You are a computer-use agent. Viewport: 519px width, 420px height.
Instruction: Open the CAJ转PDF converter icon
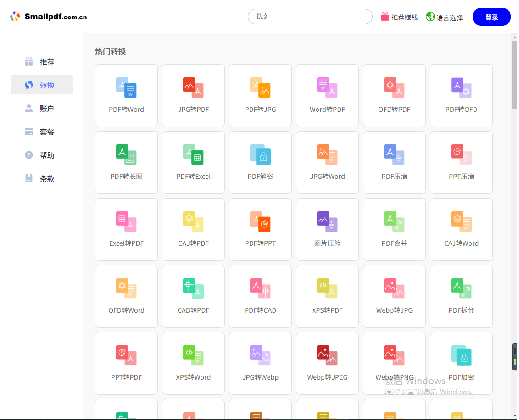[x=193, y=221]
